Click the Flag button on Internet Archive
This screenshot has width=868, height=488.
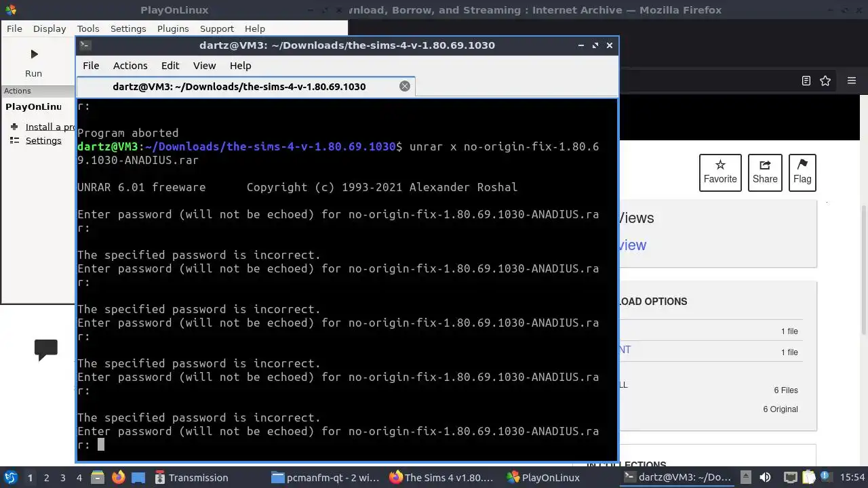(802, 172)
